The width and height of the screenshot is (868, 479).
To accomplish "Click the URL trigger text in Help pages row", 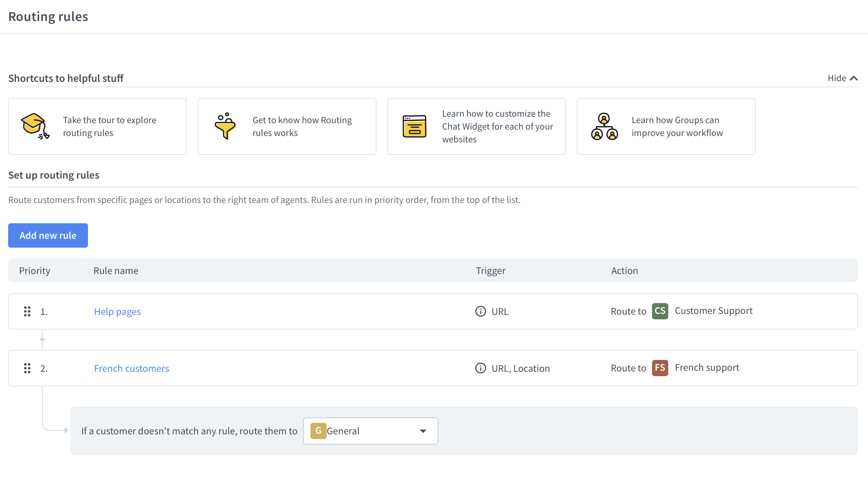I will click(x=500, y=311).
